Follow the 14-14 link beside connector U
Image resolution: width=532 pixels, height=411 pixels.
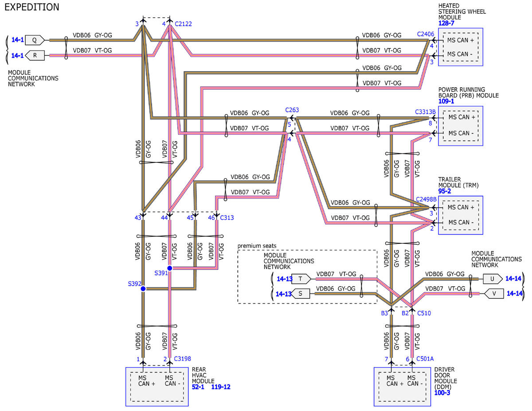[x=513, y=279]
